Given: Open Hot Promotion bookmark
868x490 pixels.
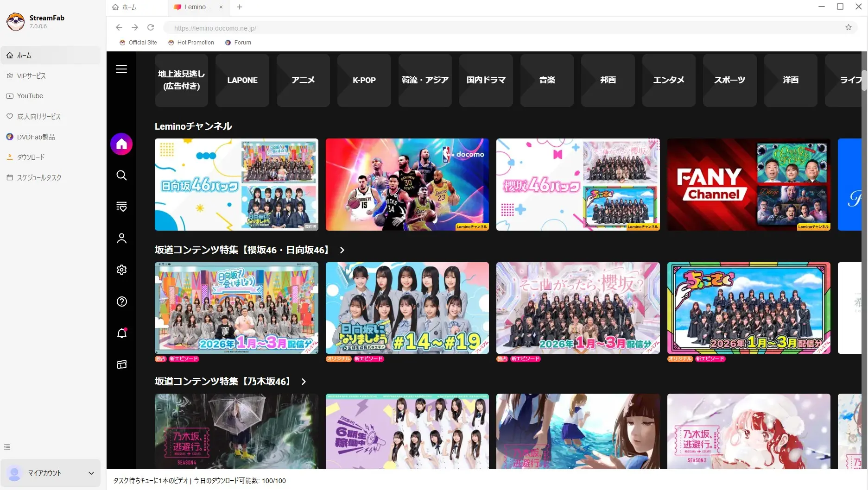Looking at the screenshot, I should [191, 42].
